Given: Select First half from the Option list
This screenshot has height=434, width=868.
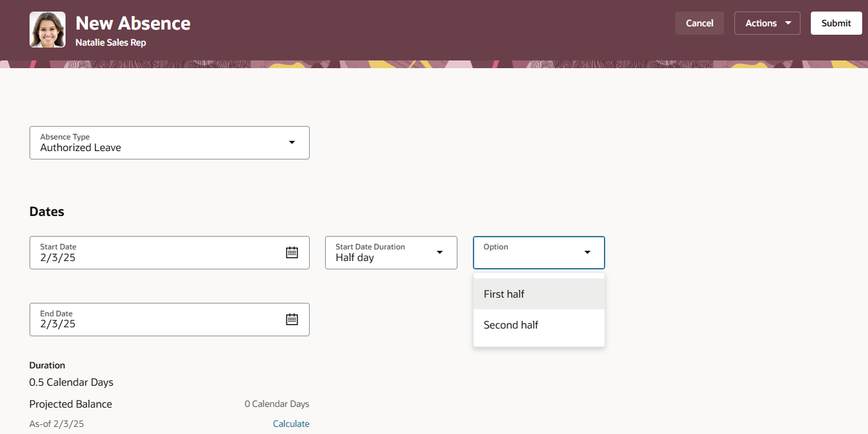Looking at the screenshot, I should (504, 294).
